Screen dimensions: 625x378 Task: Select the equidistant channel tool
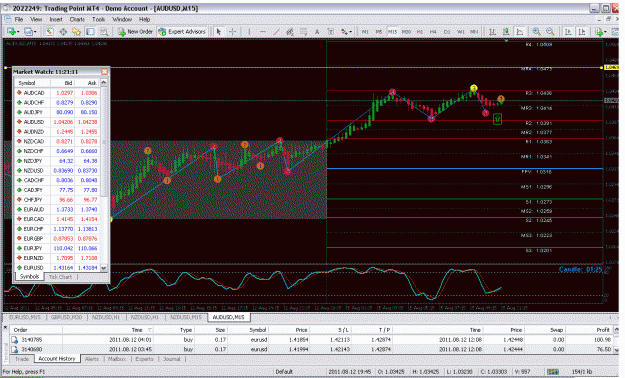[x=290, y=32]
